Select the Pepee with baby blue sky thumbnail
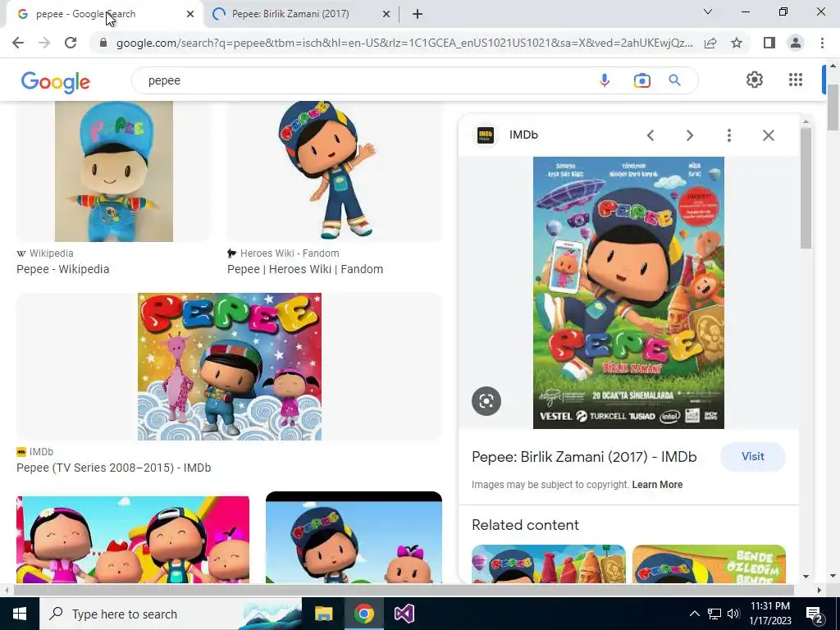The width and height of the screenshot is (840, 630). [x=354, y=537]
